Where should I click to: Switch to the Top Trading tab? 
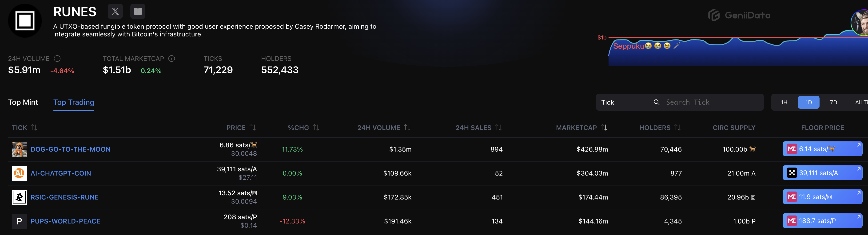tap(74, 102)
